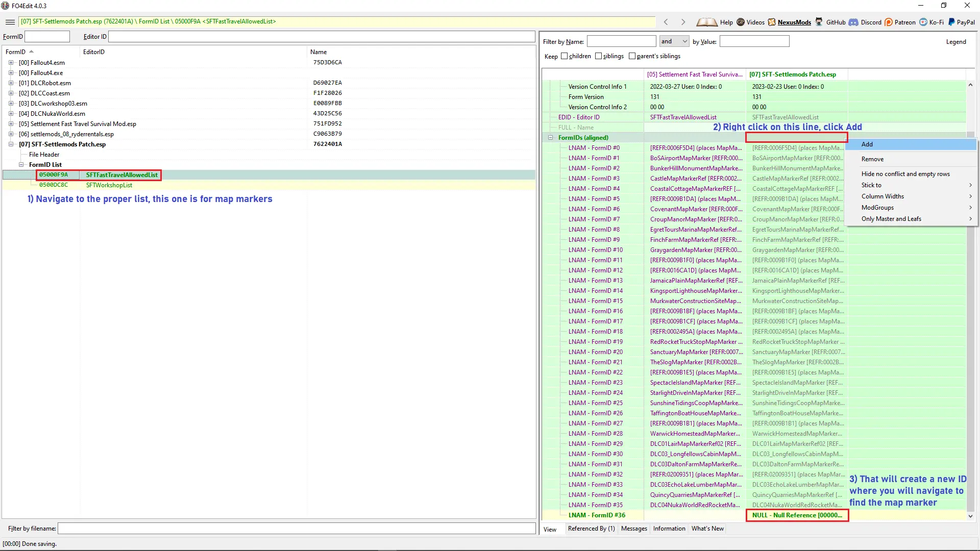Select the SFTWorkshopList record
The image size is (980, 551).
109,185
